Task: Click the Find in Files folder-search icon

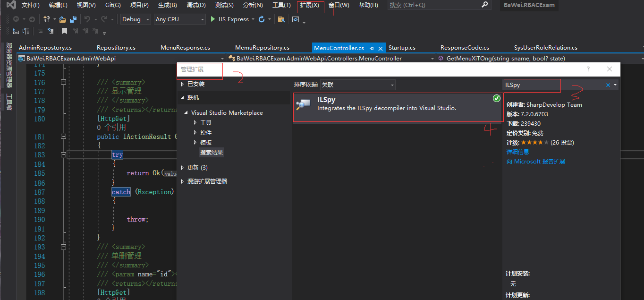Action: pos(281,19)
